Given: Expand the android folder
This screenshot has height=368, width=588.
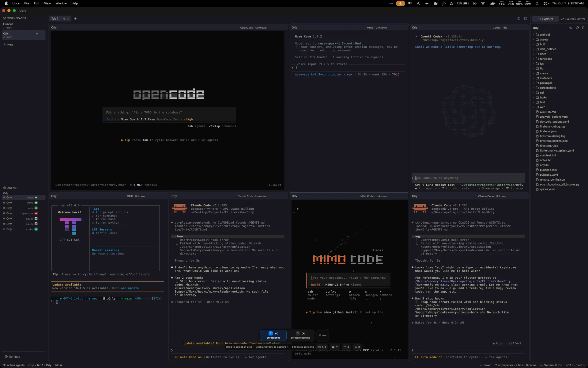Looking at the screenshot, I should 545,35.
